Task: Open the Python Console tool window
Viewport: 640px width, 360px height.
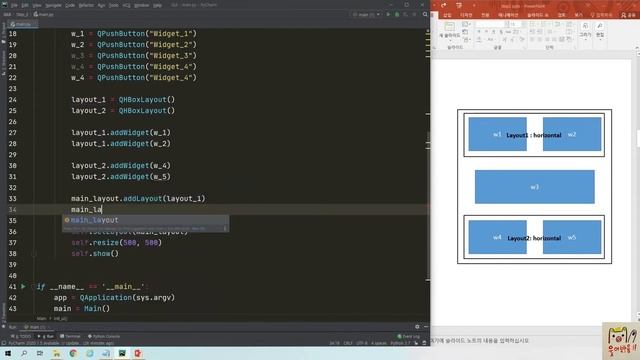Action: [104, 336]
